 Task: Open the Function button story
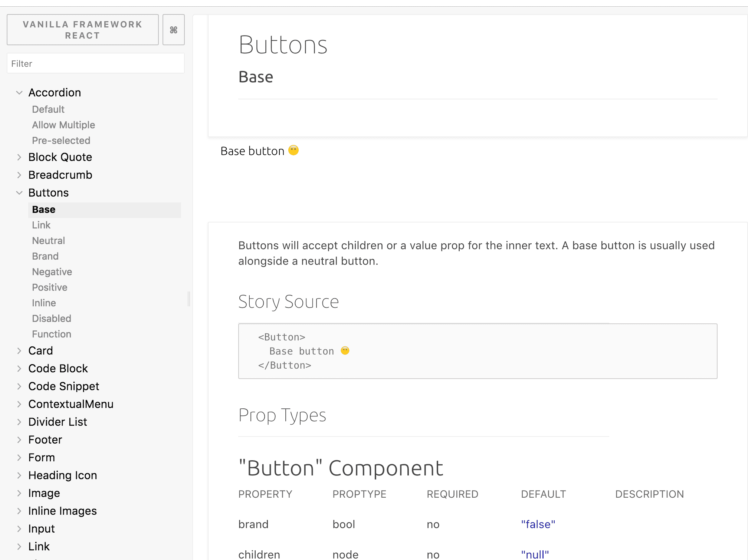(52, 334)
